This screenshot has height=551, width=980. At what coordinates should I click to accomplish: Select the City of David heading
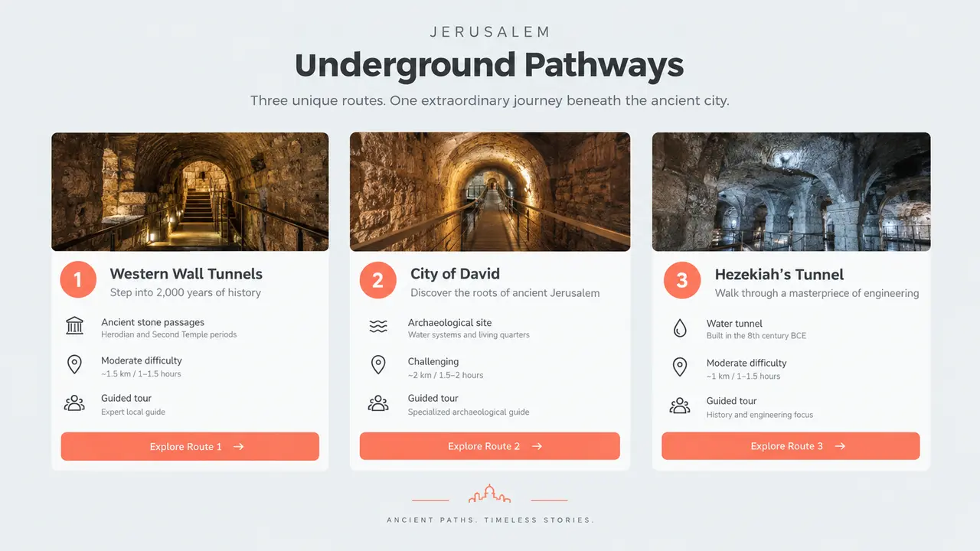point(455,274)
